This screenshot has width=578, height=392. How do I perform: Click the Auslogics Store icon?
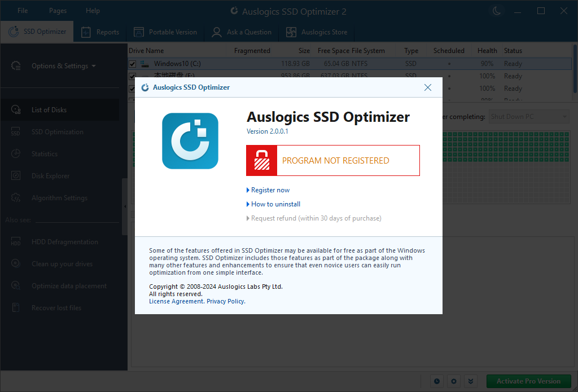291,32
